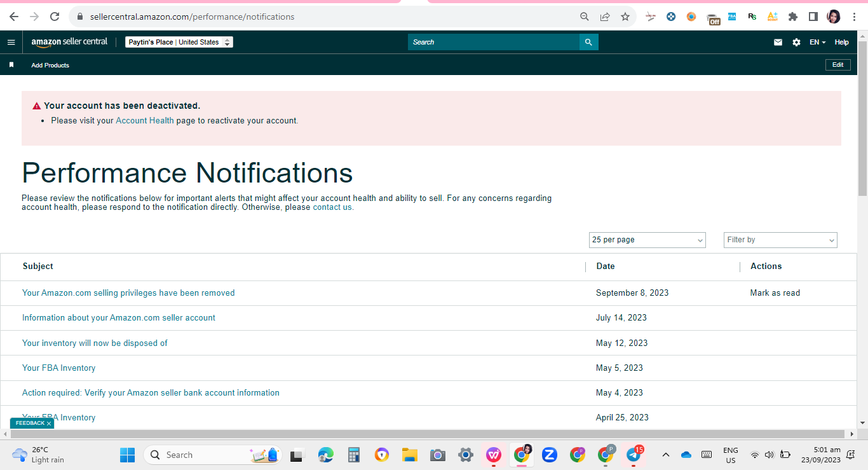Open the Camera app from the taskbar
The width and height of the screenshot is (868, 470).
click(x=437, y=455)
